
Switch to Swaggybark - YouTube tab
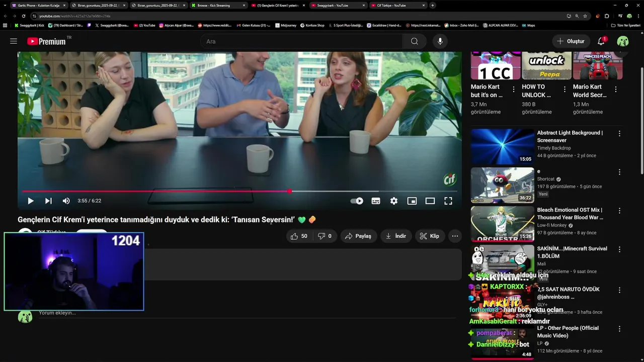338,5
